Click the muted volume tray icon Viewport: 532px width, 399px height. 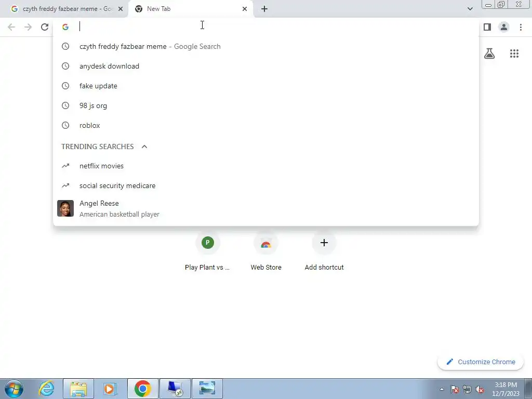point(480,389)
